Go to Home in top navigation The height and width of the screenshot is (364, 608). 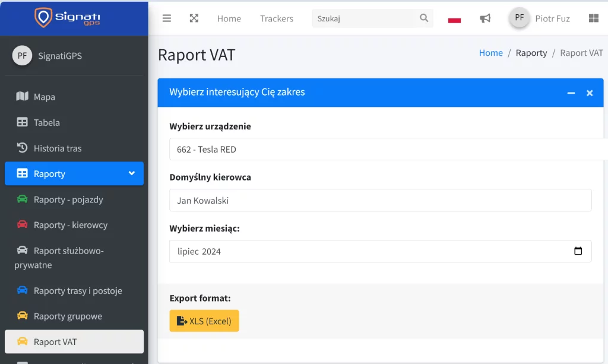pos(229,18)
